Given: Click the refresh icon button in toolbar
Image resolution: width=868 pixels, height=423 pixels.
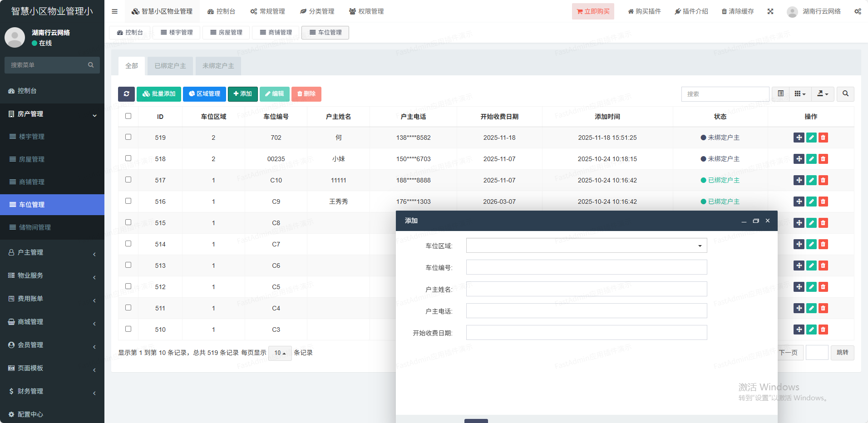Looking at the screenshot, I should 126,94.
